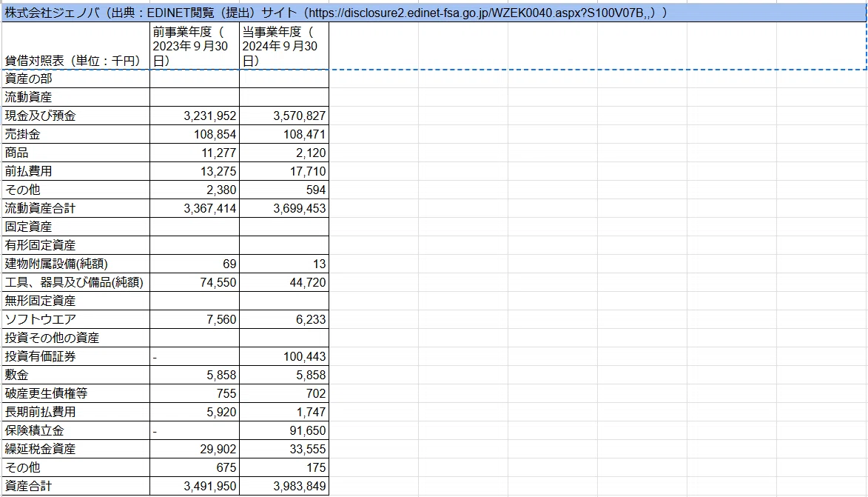
Task: Select cell value 17,710
Action: pyautogui.click(x=284, y=172)
